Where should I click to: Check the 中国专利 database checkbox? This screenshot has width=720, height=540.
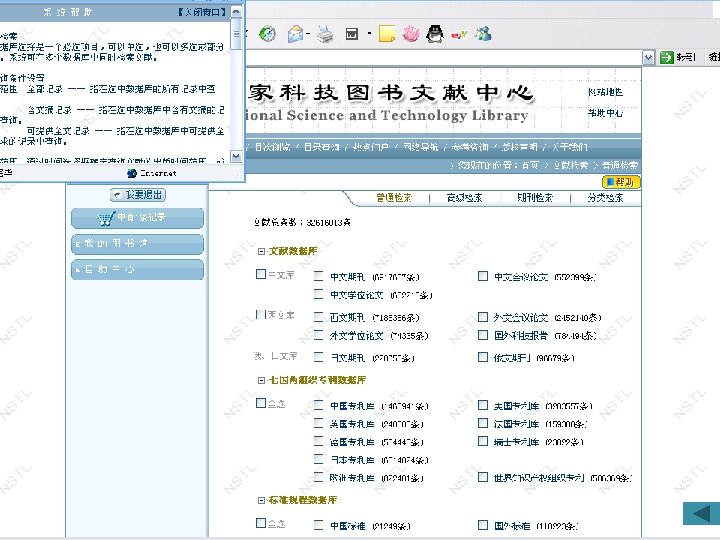click(x=318, y=405)
